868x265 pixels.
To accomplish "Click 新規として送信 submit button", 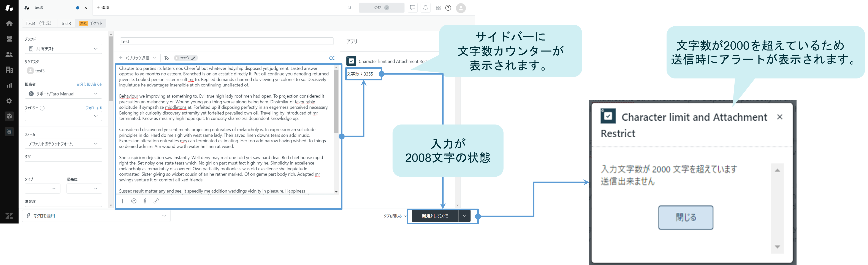I will (x=435, y=216).
